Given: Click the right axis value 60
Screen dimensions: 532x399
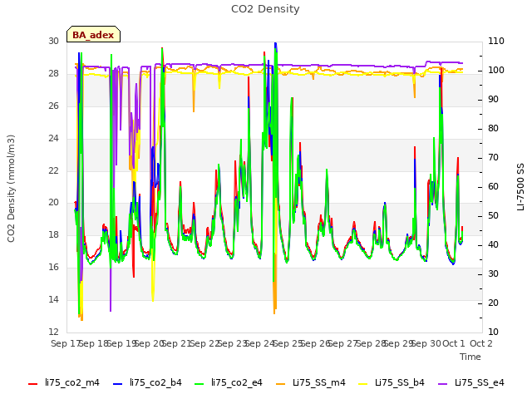Looking at the screenshot, I should pos(493,186).
